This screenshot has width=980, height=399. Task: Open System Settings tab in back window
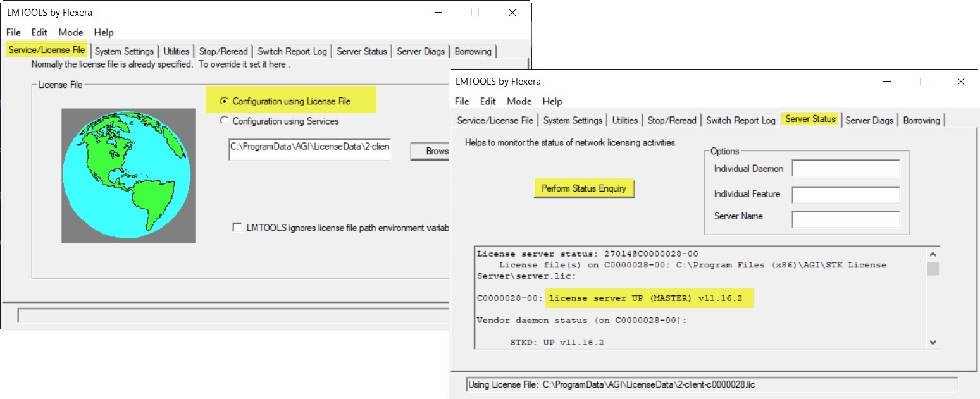point(124,51)
